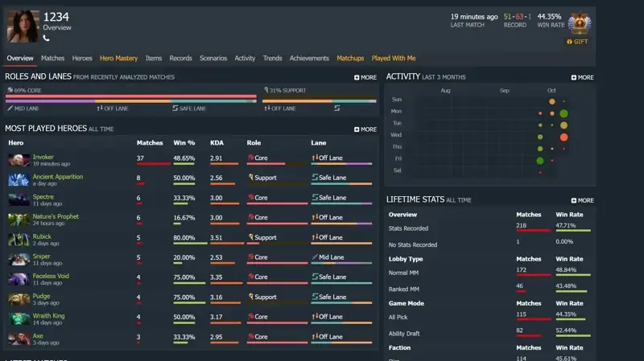Viewport: 644px width, 361px height.
Task: Click the Axe hero portrait
Action: pos(19,338)
